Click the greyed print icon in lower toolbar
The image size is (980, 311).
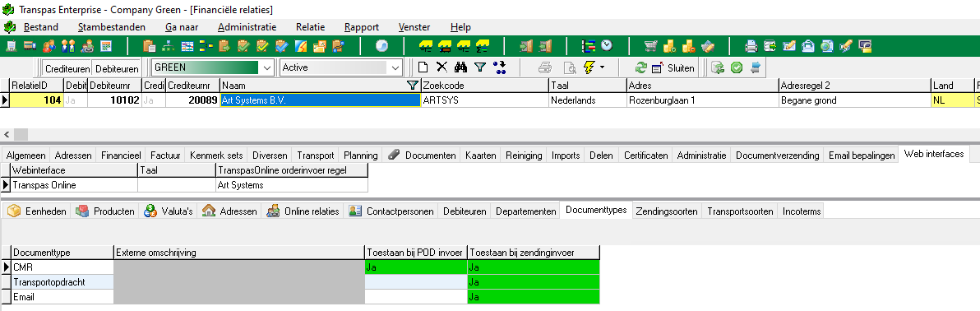545,67
